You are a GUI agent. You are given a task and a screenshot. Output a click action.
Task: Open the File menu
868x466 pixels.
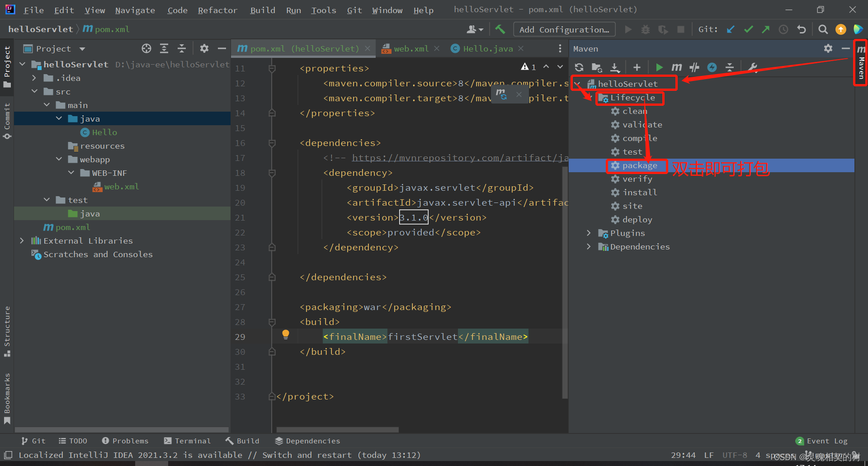point(34,10)
